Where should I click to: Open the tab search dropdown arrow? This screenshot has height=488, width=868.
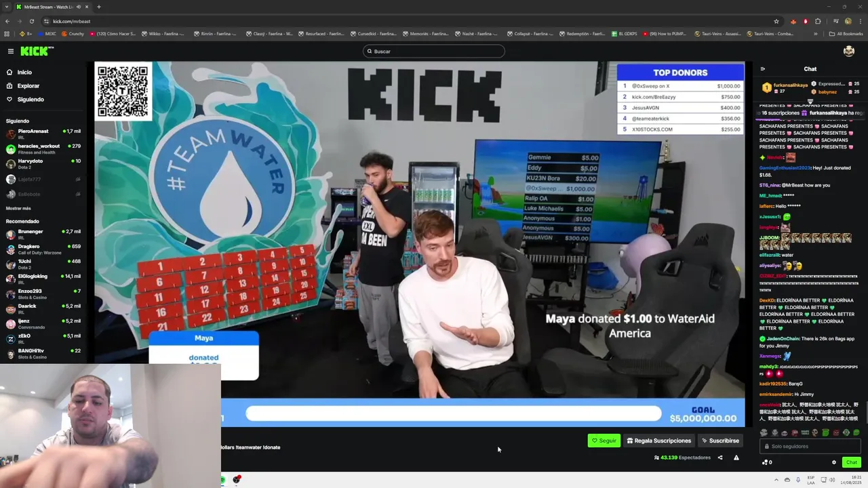[x=6, y=7]
